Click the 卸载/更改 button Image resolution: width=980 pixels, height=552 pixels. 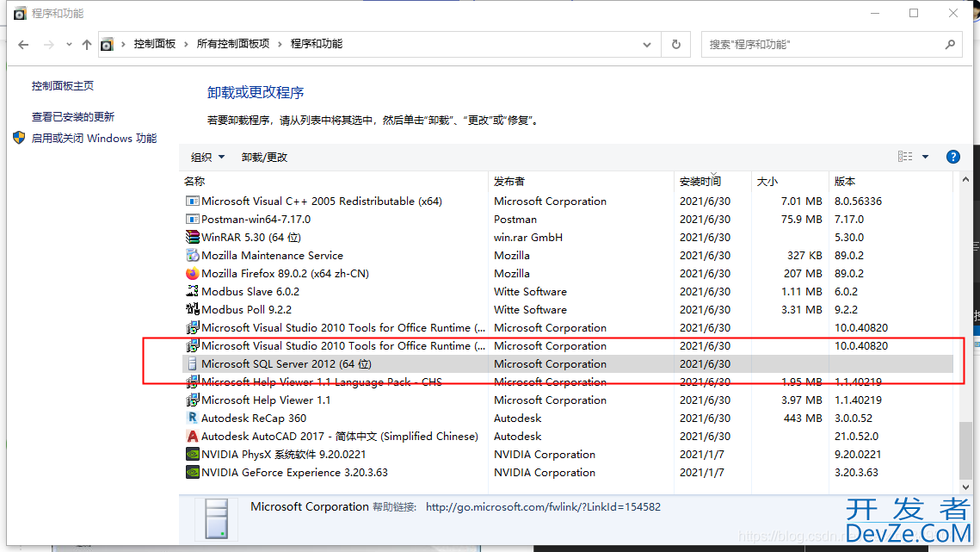click(x=264, y=157)
